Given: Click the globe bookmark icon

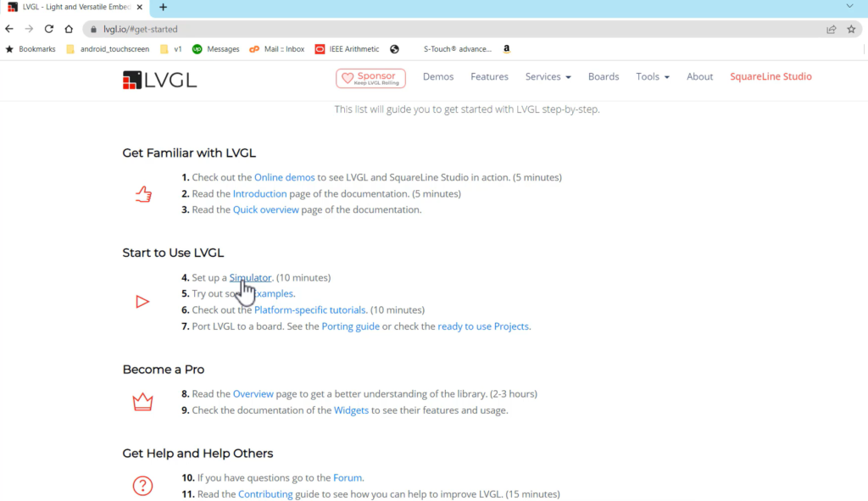Looking at the screenshot, I should pyautogui.click(x=394, y=48).
